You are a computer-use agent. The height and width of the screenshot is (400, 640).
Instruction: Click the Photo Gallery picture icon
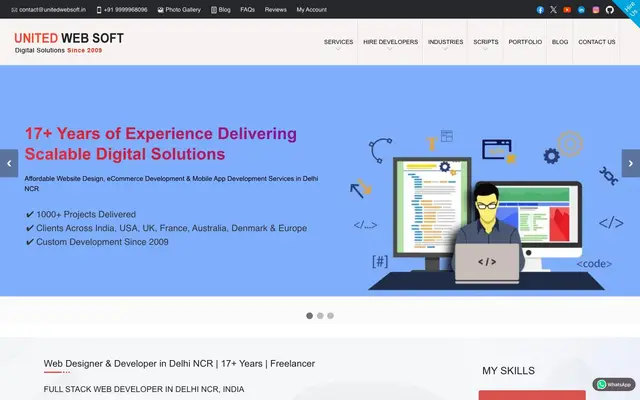pyautogui.click(x=160, y=10)
